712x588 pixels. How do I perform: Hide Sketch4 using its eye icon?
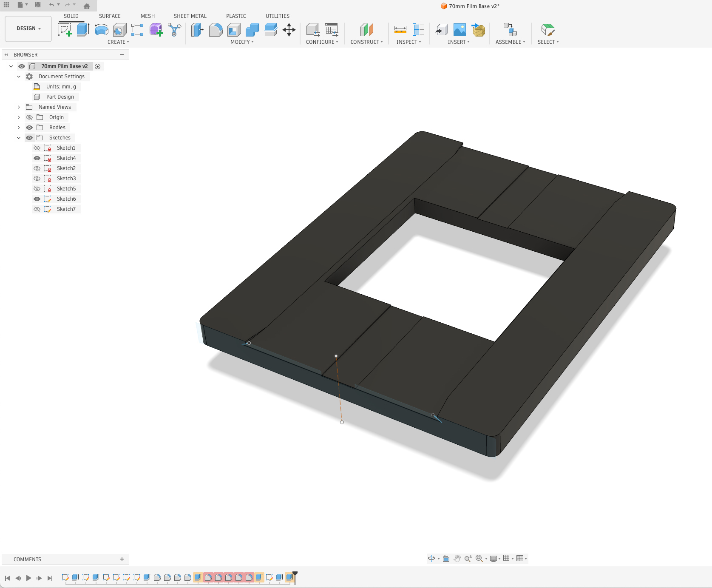click(x=37, y=158)
